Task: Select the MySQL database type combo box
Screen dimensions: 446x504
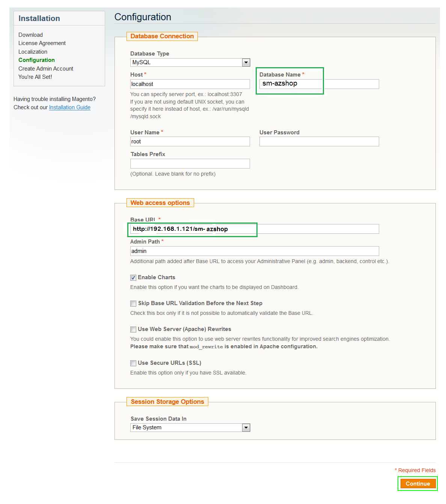Action: (190, 63)
